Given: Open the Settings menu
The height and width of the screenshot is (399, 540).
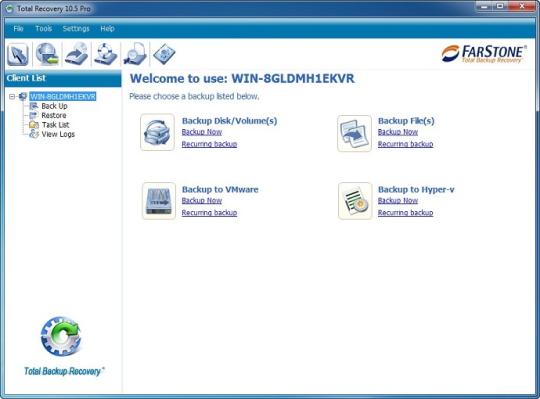Looking at the screenshot, I should (x=76, y=29).
